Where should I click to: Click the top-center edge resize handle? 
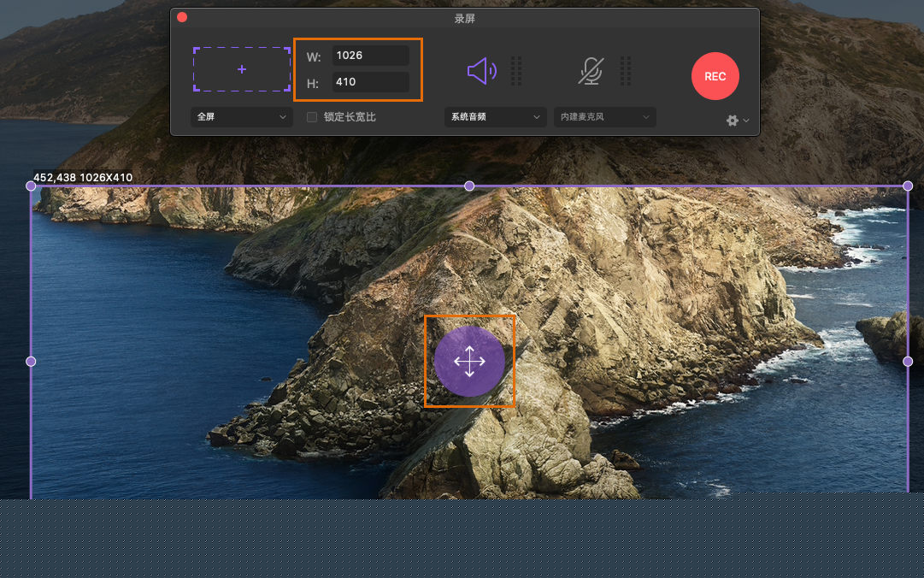(469, 186)
